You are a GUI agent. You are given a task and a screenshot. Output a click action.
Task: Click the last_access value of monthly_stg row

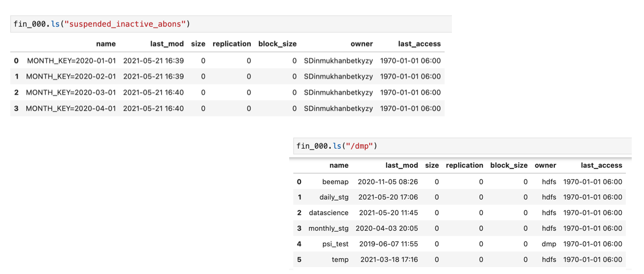[593, 228]
